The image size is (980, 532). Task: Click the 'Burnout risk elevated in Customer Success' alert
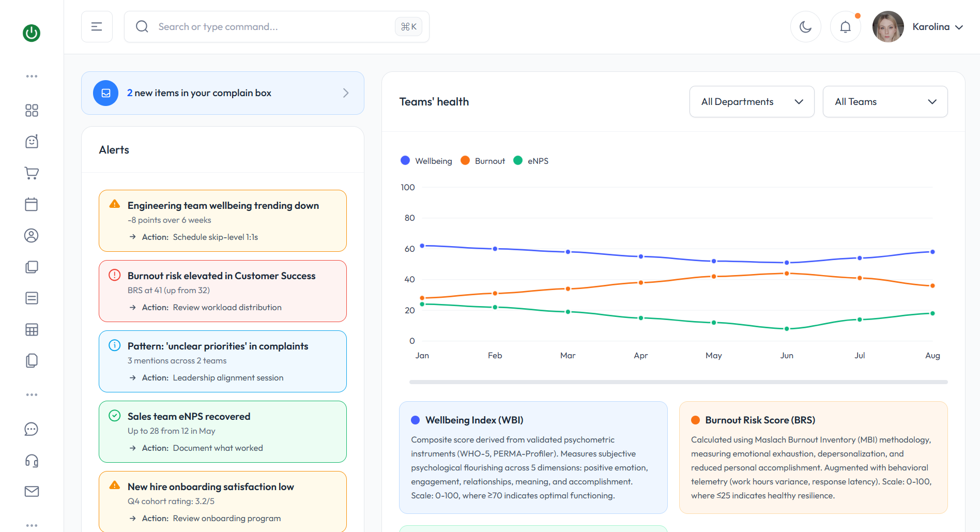click(x=222, y=291)
